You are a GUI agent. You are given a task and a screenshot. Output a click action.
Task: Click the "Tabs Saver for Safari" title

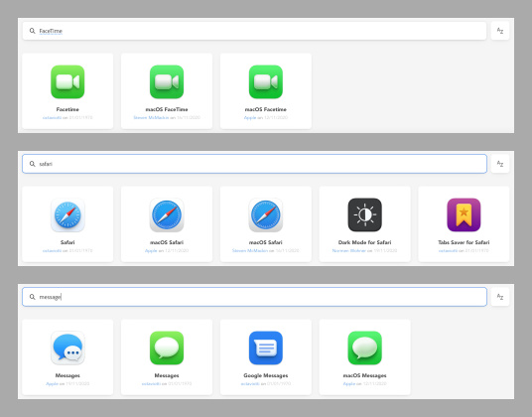click(x=464, y=242)
